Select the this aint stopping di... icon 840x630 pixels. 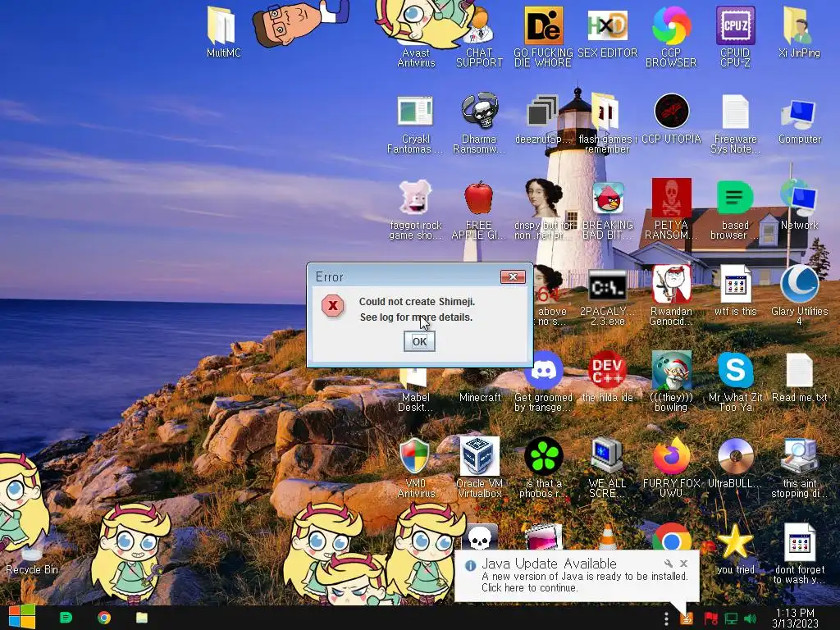click(799, 456)
